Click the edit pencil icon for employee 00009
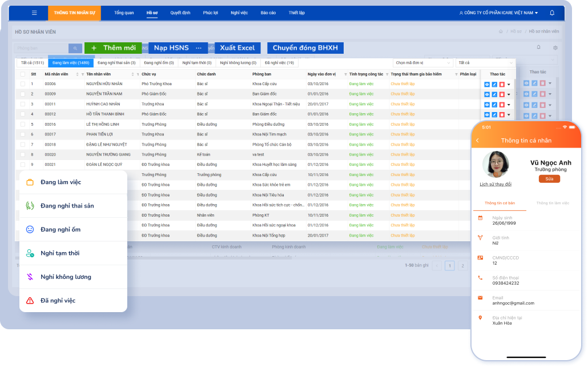588x367 pixels. click(494, 94)
